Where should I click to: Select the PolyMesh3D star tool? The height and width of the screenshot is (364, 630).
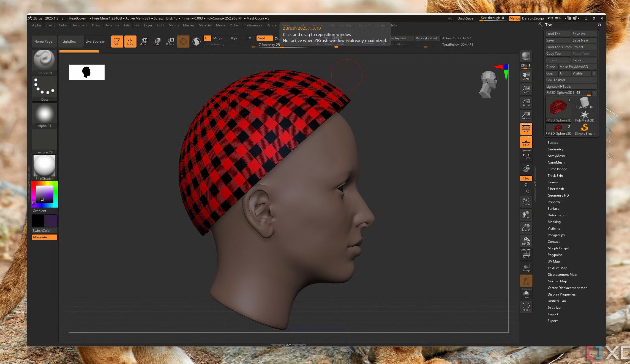584,117
